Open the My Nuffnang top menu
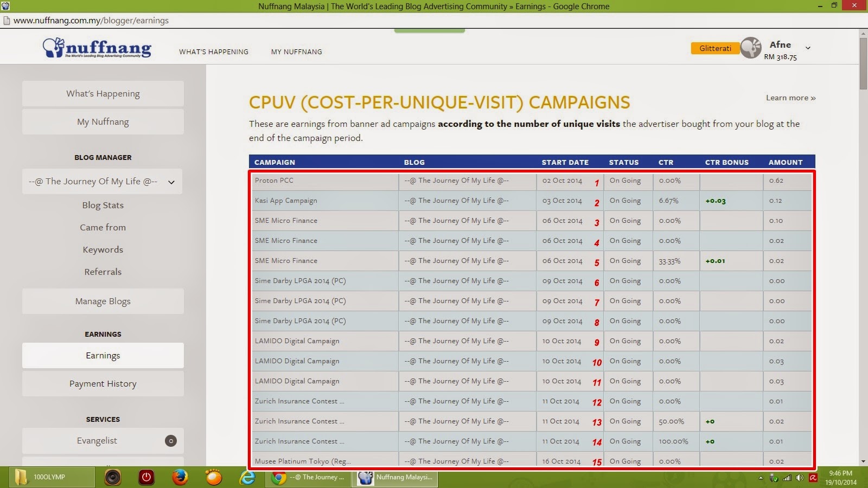The width and height of the screenshot is (868, 488). click(x=297, y=52)
